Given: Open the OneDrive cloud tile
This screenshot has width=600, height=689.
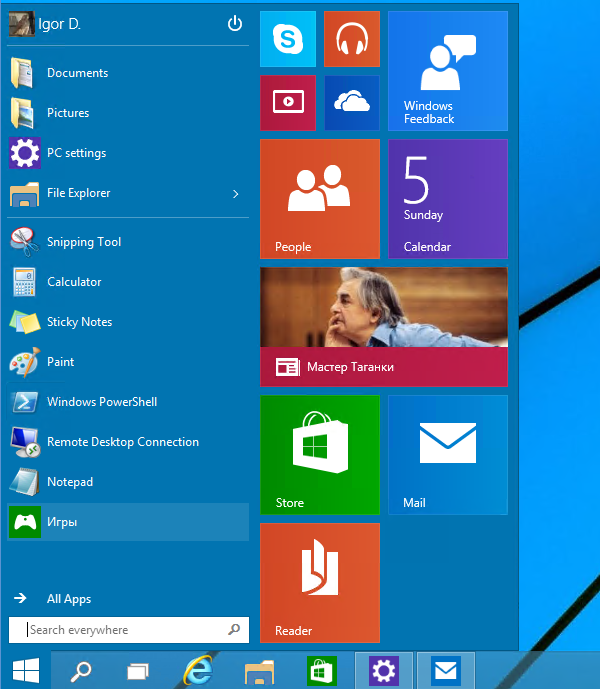Looking at the screenshot, I should pos(352,103).
